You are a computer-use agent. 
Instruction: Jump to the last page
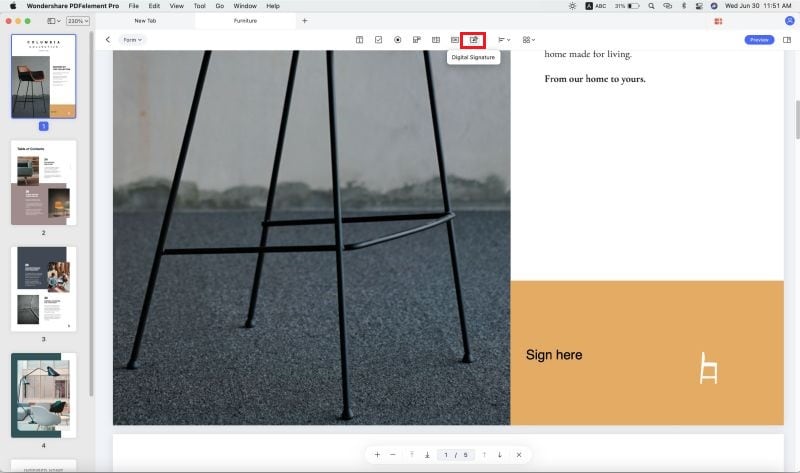427,455
